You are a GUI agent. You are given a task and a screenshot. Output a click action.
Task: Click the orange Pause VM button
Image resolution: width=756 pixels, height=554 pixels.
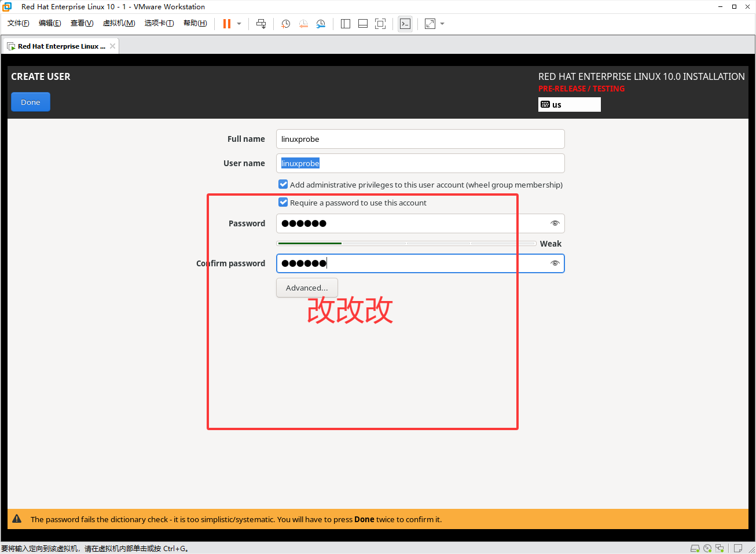[x=227, y=24]
